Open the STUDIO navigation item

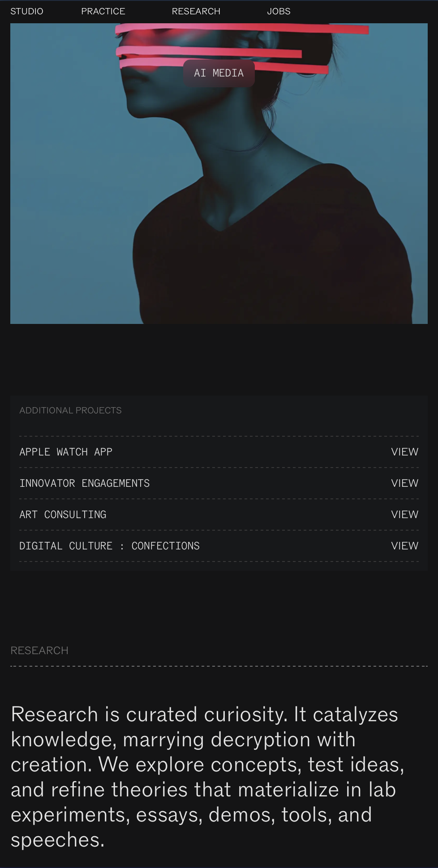click(x=27, y=11)
